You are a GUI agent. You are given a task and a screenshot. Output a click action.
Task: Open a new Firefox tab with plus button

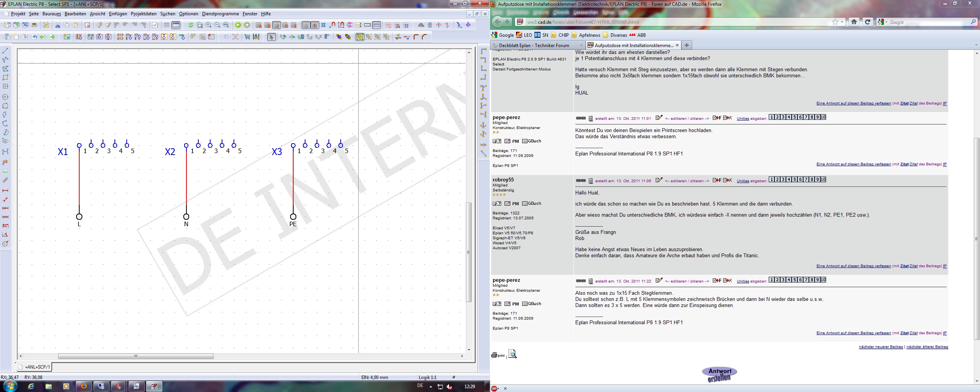point(687,45)
